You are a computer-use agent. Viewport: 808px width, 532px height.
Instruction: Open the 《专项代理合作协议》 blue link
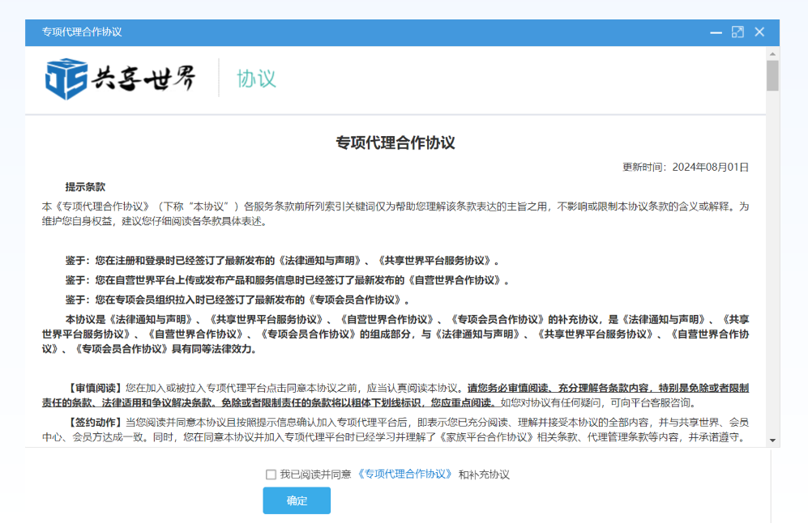pos(404,475)
